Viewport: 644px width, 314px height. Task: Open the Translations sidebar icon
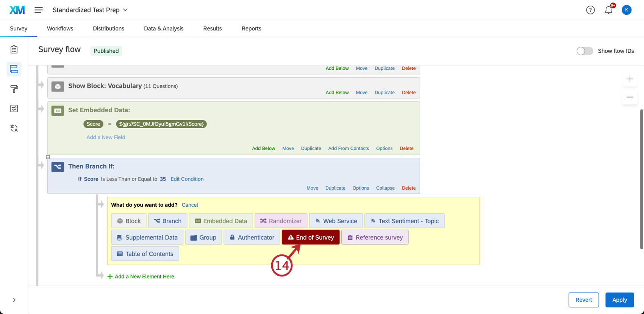click(14, 128)
